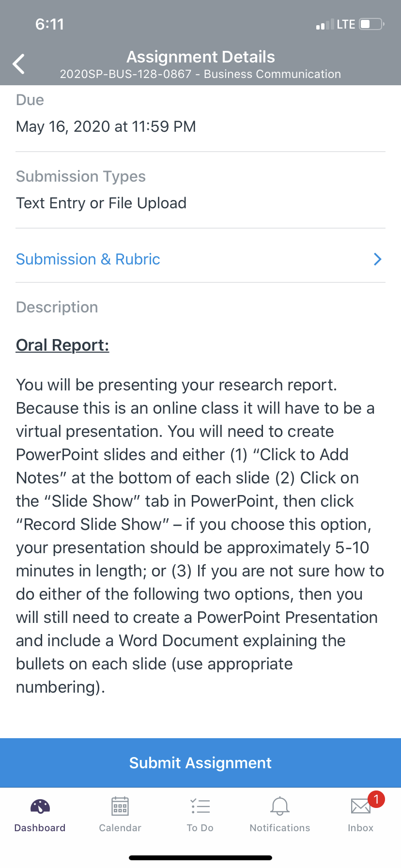Tap the red unread badge on Inbox

point(376,799)
